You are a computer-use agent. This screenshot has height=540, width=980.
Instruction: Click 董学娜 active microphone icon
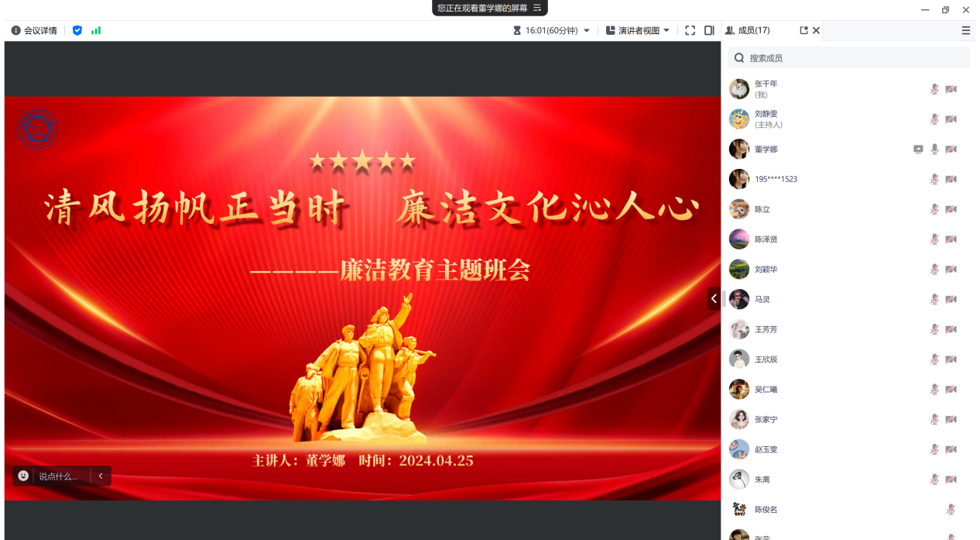(934, 150)
